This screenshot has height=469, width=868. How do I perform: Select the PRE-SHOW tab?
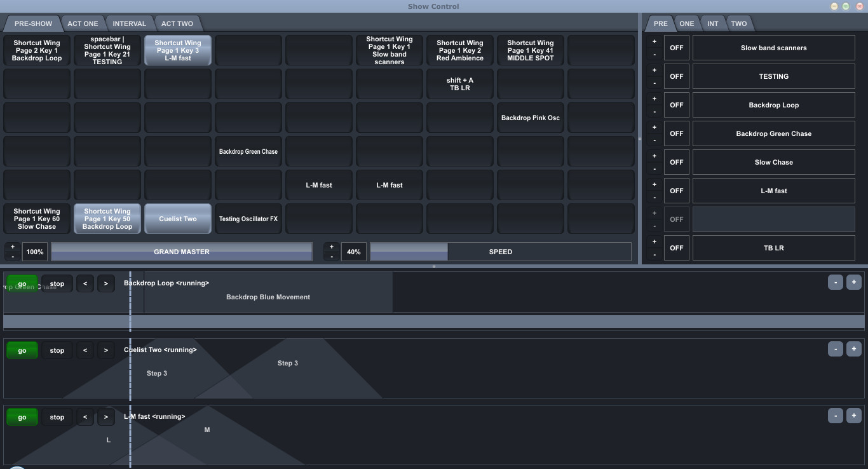pos(33,24)
